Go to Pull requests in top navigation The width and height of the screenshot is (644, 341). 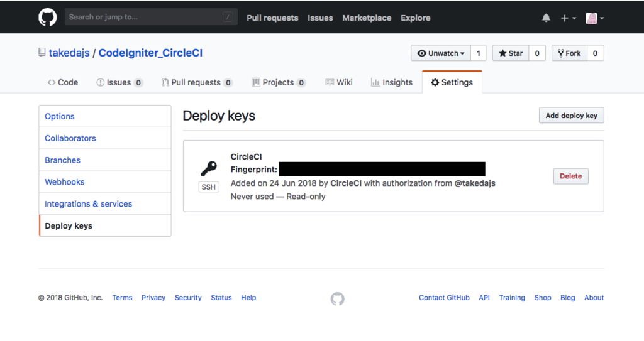click(272, 18)
